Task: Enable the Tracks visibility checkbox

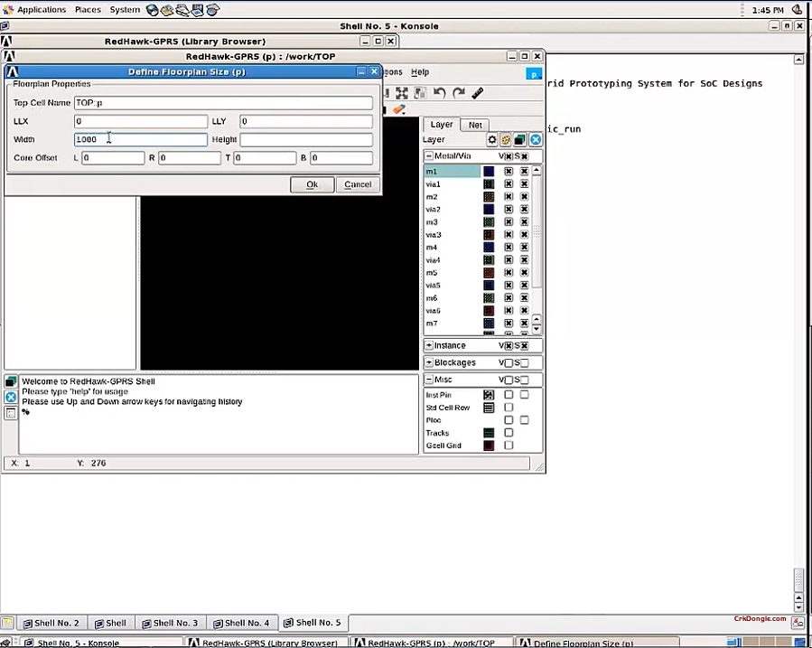Action: click(x=509, y=433)
